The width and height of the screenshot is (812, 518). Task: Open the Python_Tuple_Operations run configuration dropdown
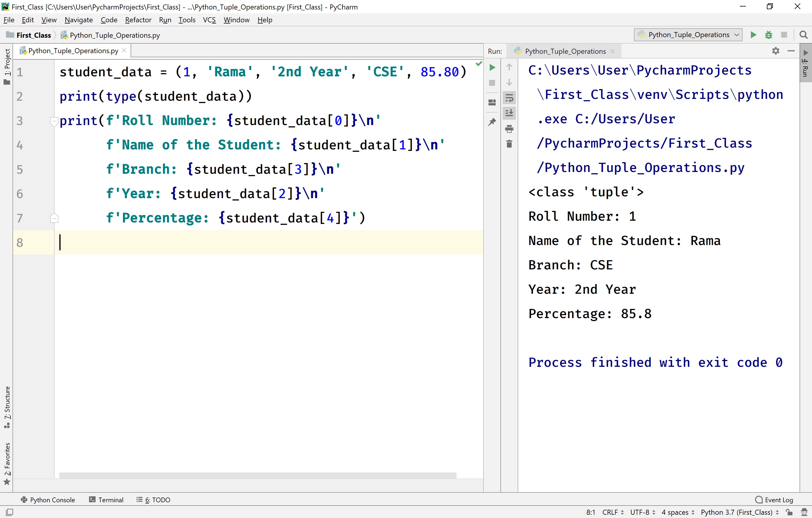coord(687,35)
